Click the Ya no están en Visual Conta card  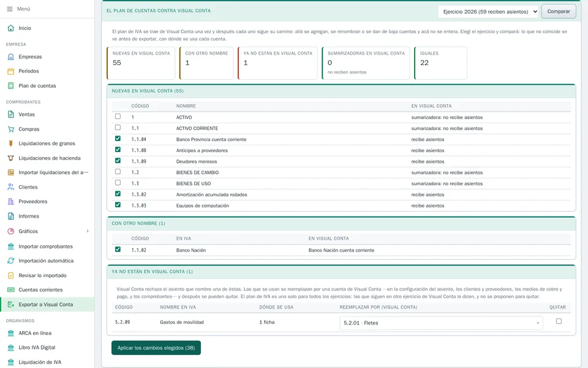[277, 63]
